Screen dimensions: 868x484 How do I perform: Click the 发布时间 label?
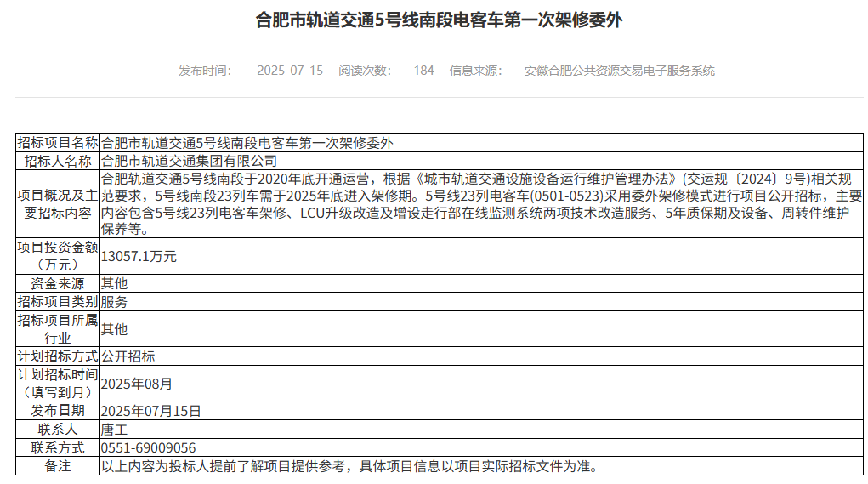(205, 71)
